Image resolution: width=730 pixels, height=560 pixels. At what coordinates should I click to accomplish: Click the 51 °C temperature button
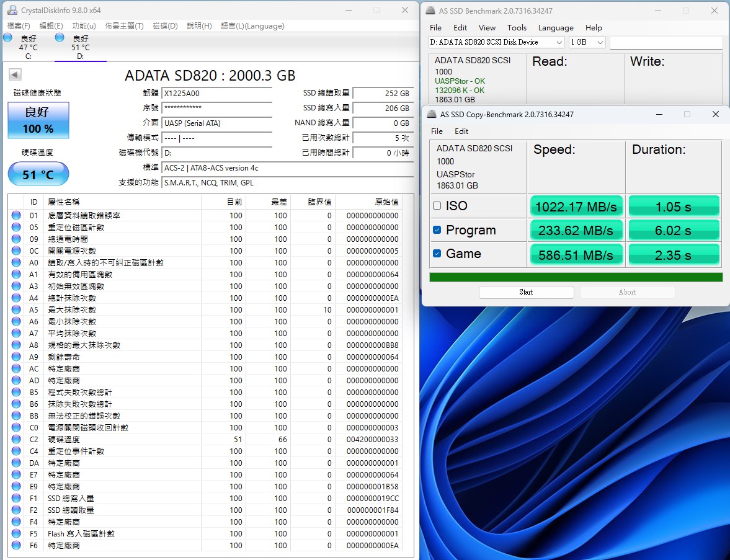(38, 174)
